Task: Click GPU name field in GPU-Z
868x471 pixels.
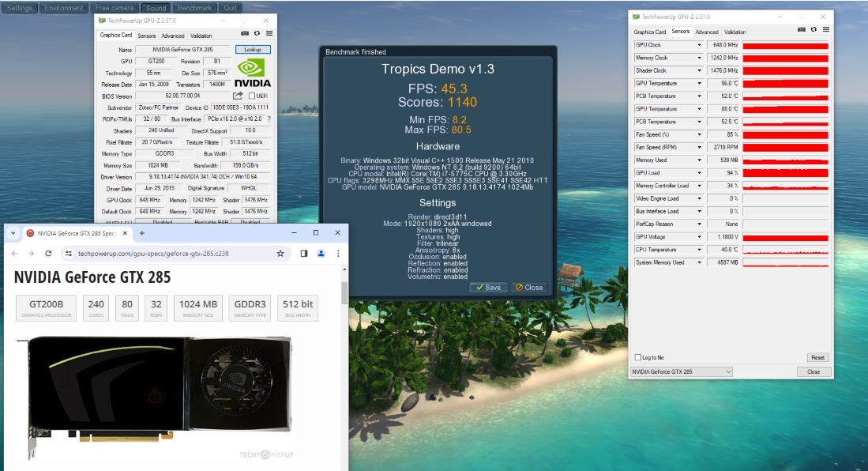Action: click(x=182, y=49)
